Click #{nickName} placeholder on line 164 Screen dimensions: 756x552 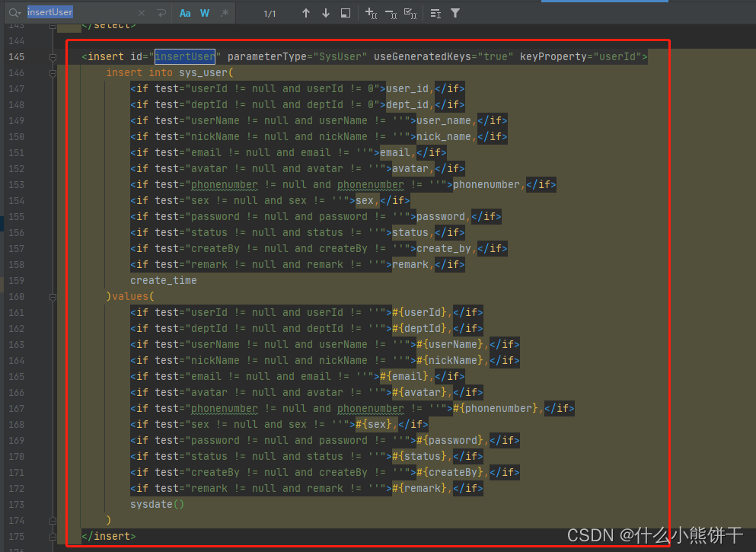tap(450, 360)
